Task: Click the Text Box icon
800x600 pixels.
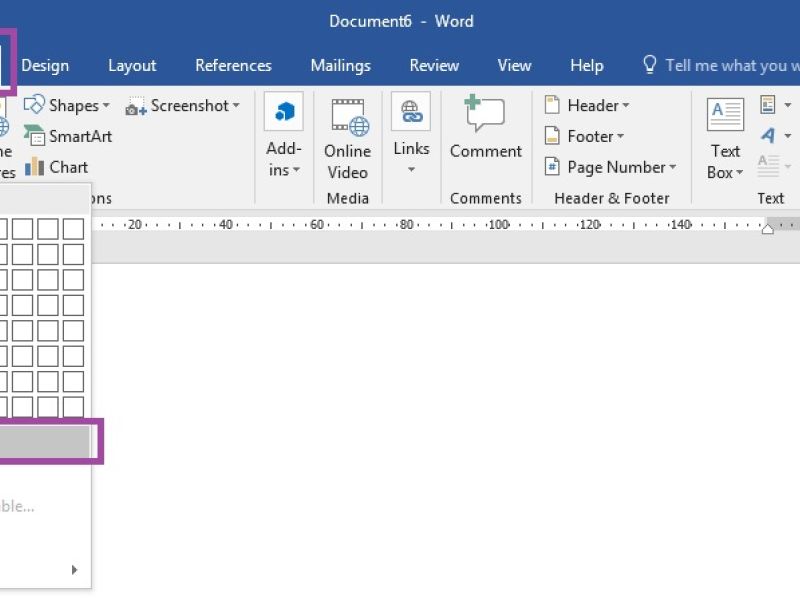Action: pos(725,114)
